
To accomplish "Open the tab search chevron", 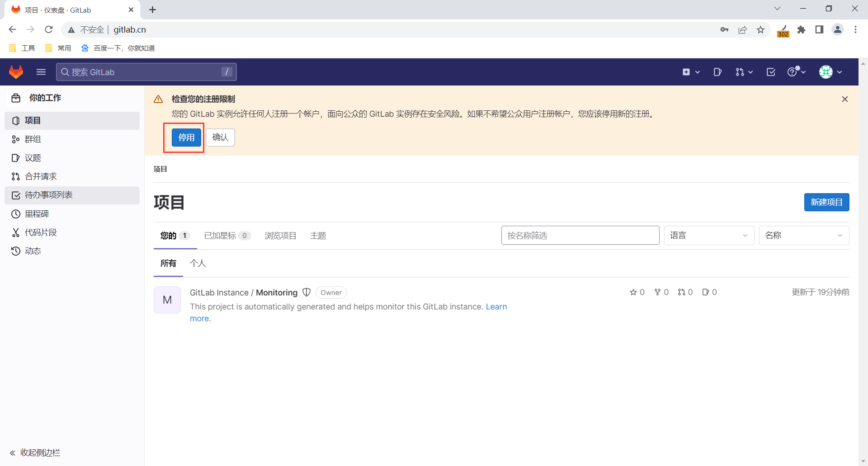I will (777, 9).
